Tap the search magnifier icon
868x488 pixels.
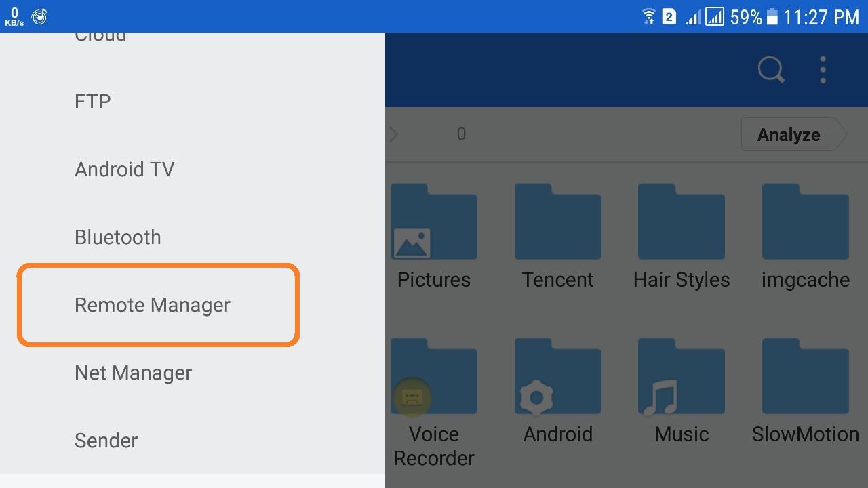point(771,70)
